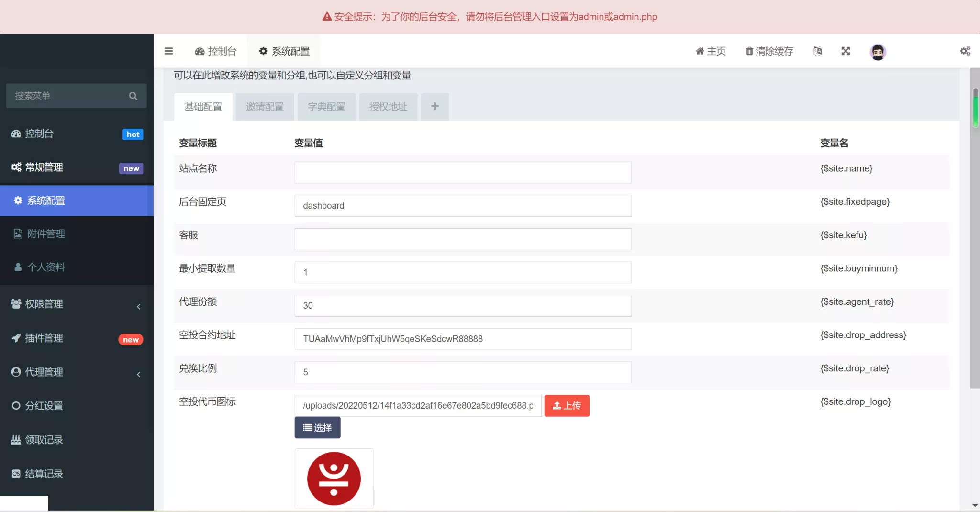Expand the 权限管理 sidebar menu

77,304
